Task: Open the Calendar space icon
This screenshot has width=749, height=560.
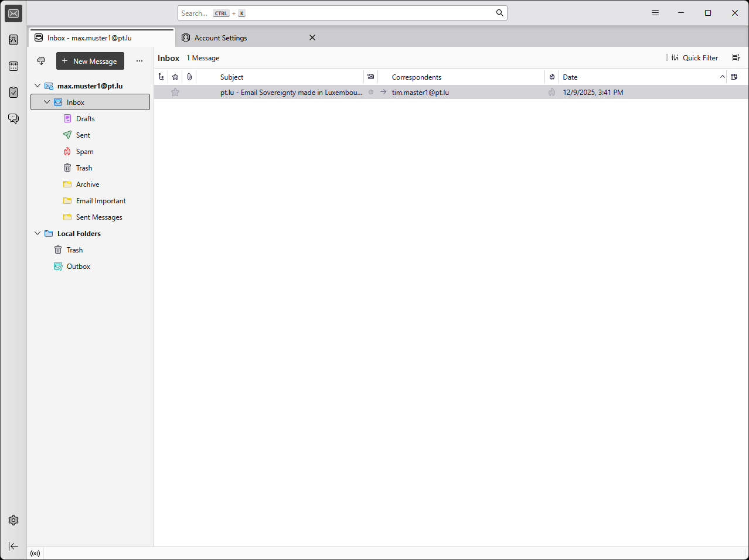Action: (13, 66)
